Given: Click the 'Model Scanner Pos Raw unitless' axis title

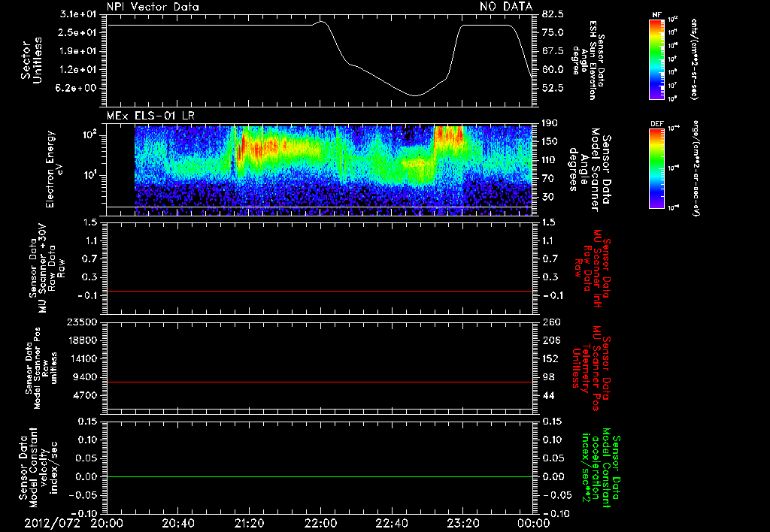Looking at the screenshot, I should point(41,368).
